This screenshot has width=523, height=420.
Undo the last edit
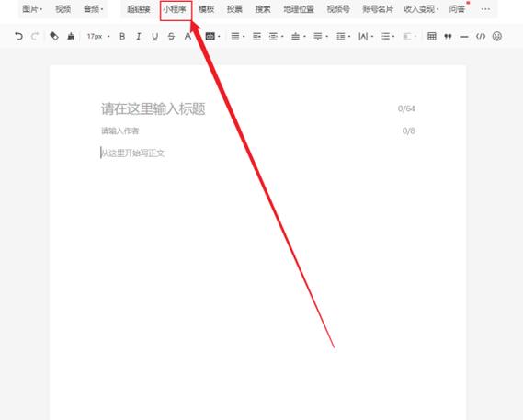click(x=18, y=37)
